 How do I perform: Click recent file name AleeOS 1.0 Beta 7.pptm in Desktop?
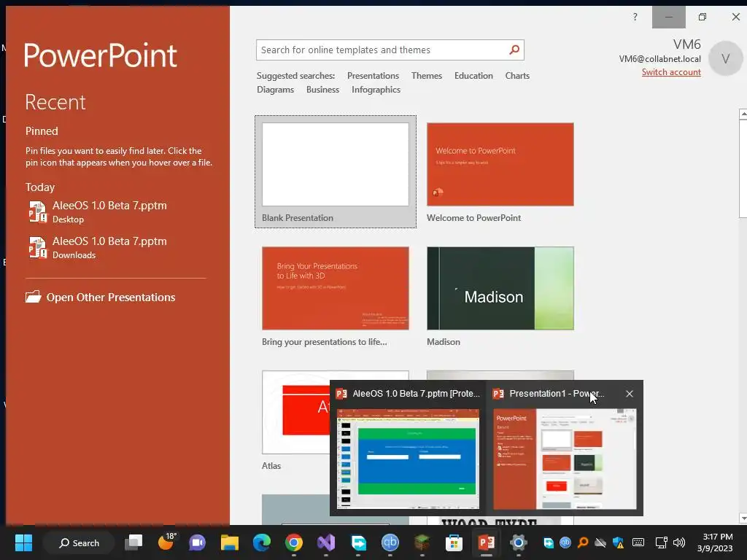point(109,206)
